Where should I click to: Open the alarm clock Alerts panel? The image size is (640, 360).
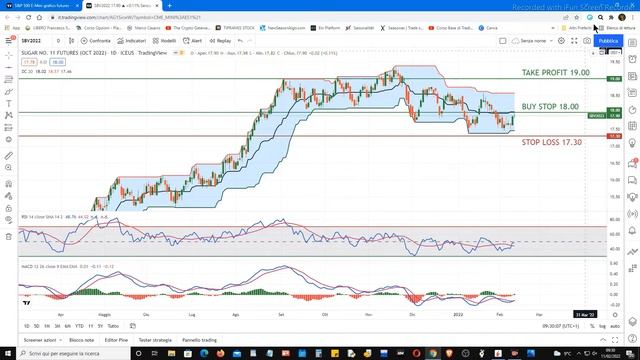point(632,59)
